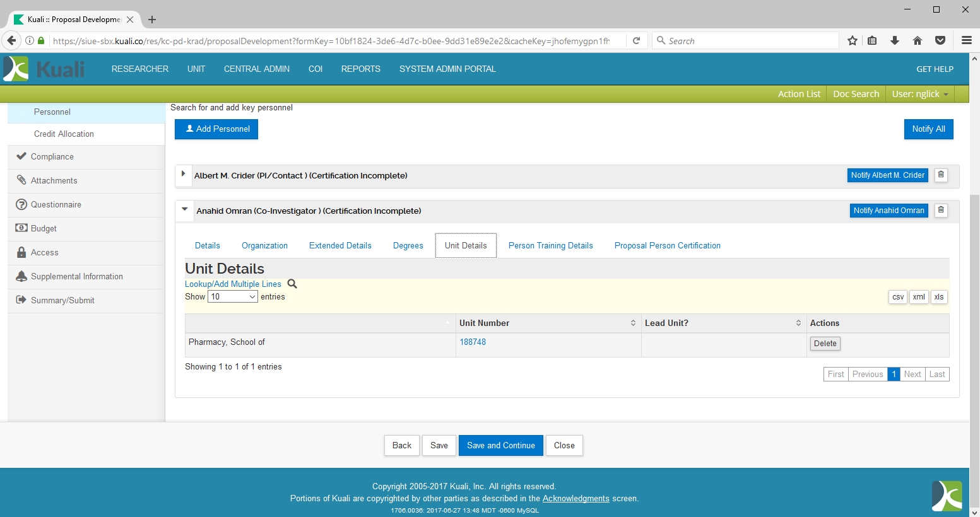Click the Kuali logo in header
Image resolution: width=980 pixels, height=517 pixels.
[x=44, y=69]
